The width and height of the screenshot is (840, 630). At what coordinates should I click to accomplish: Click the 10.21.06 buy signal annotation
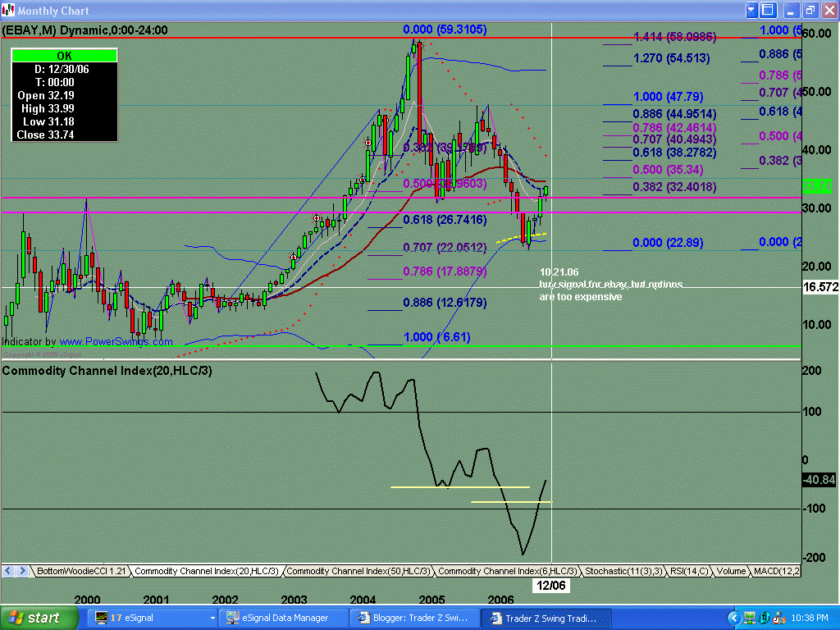tap(610, 285)
